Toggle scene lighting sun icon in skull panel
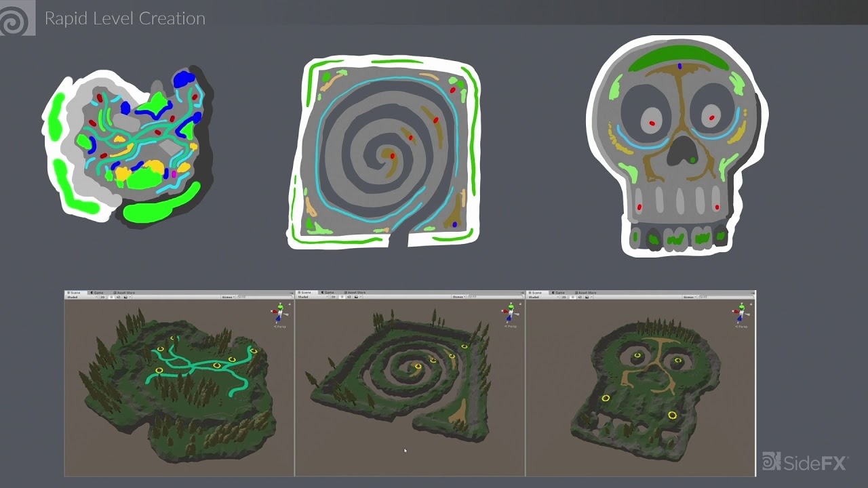This screenshot has height=488, width=868. click(572, 297)
